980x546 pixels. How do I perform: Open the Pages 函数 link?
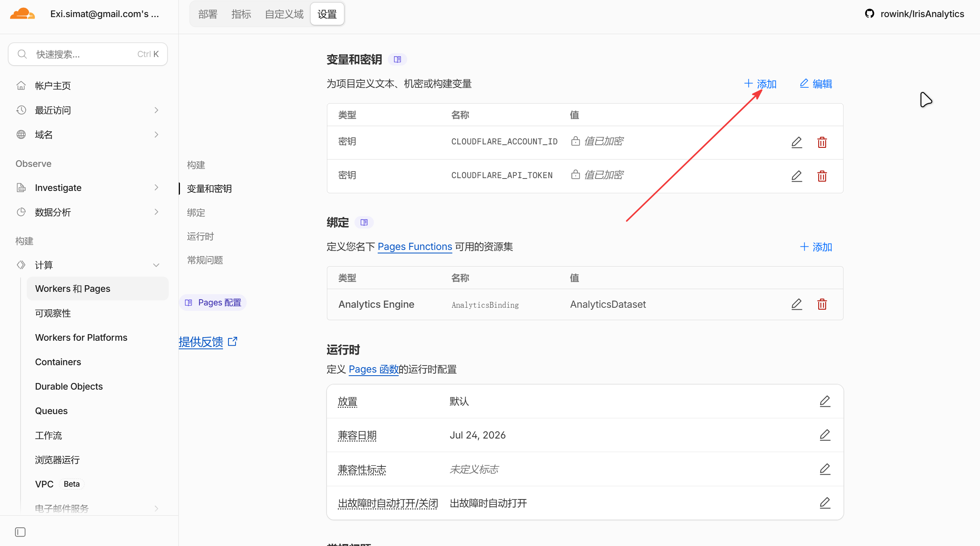(374, 369)
